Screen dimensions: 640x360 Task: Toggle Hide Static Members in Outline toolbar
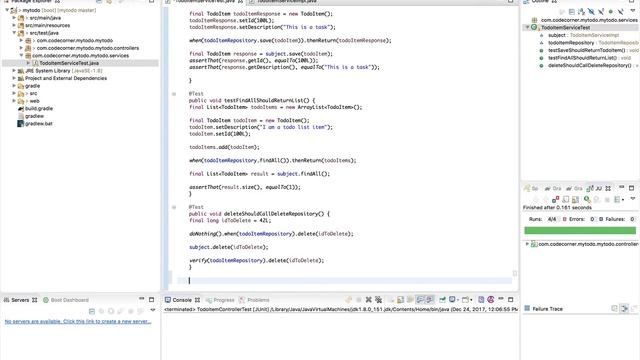[601, 11]
